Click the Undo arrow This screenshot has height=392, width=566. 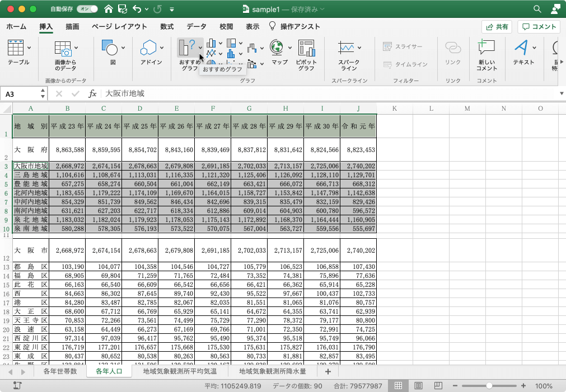137,9
